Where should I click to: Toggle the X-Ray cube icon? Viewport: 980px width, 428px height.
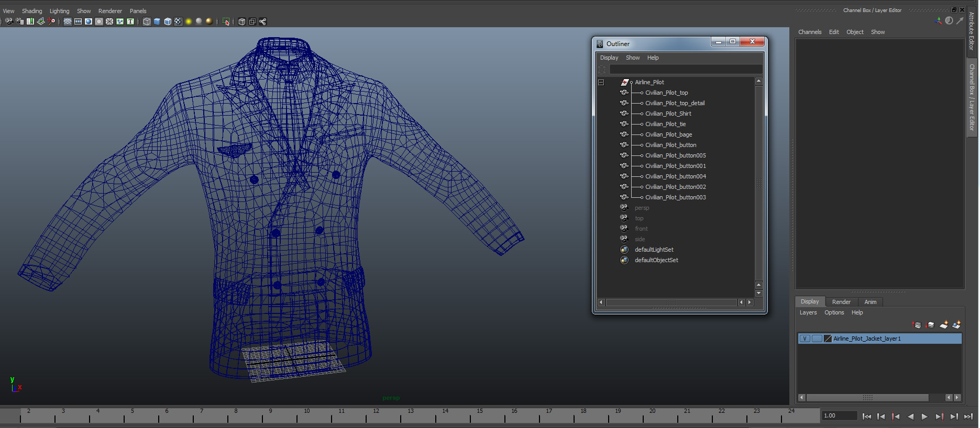pos(242,21)
